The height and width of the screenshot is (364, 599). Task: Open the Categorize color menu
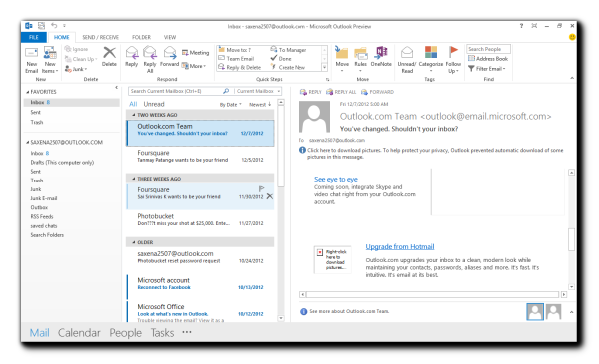[431, 60]
